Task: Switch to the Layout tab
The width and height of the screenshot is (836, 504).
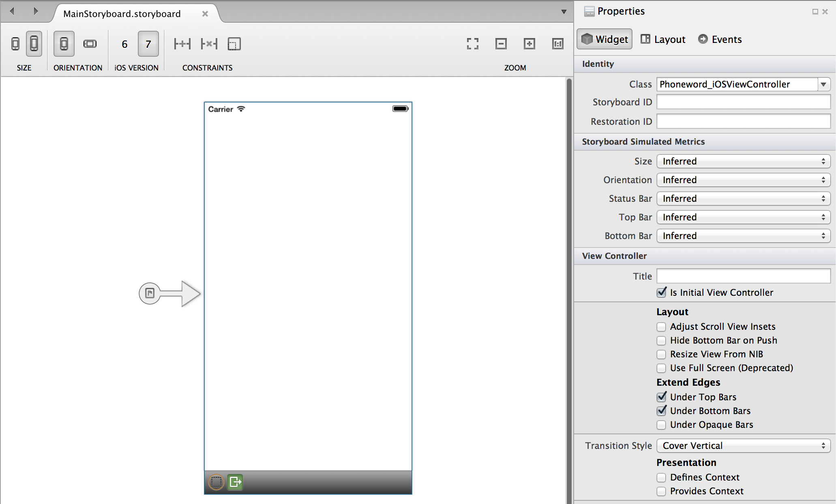Action: coord(663,39)
